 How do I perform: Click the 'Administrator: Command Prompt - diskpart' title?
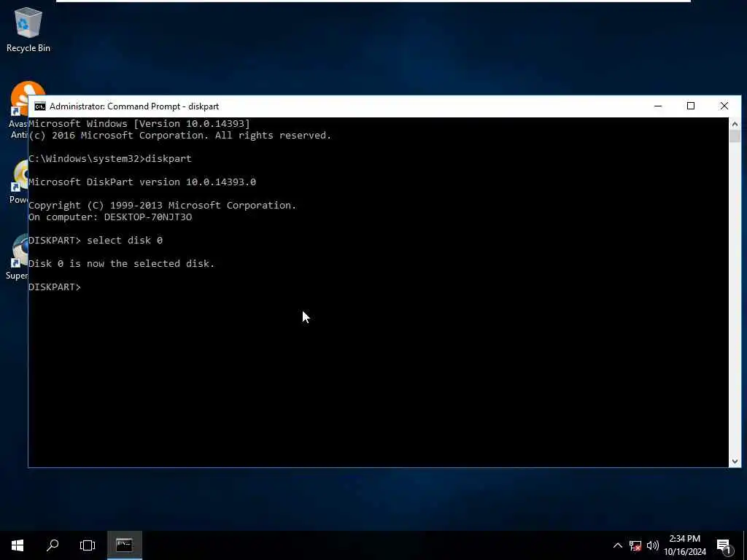134,106
